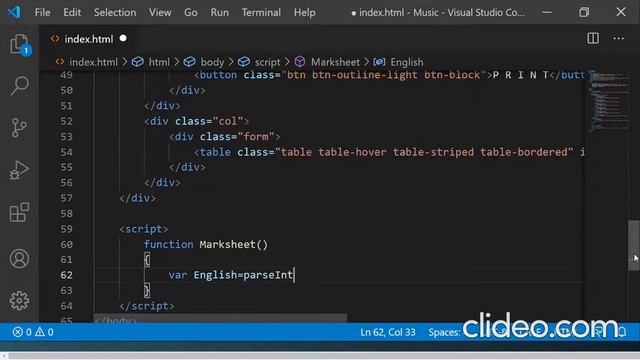Click the </div> tag on line 55
Screen dimensions: 640x360
187,167
